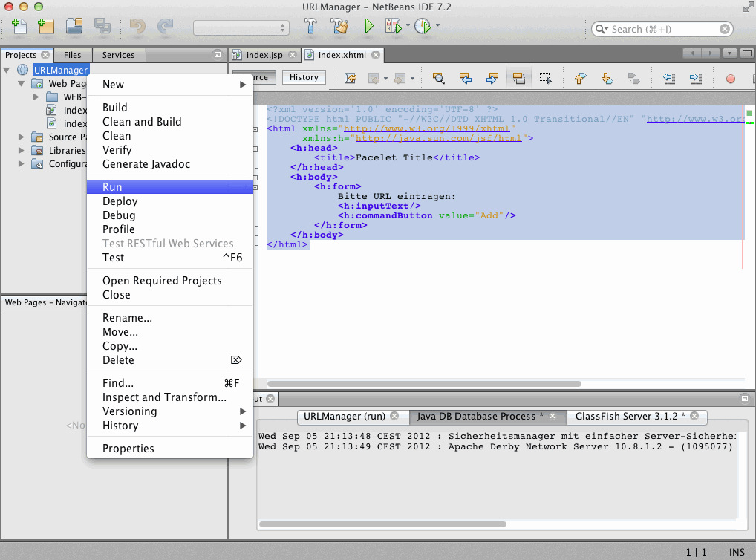Switch to the Services tab
Screen dimensions: 756x560
click(x=119, y=55)
